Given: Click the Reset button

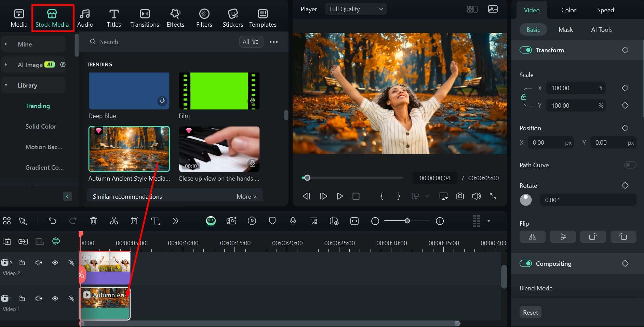Looking at the screenshot, I should [530, 312].
